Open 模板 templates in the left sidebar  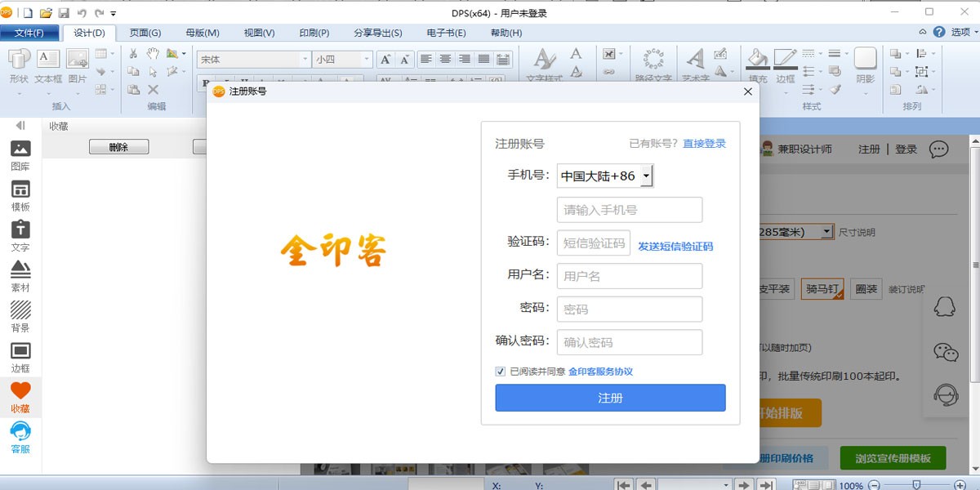click(20, 196)
